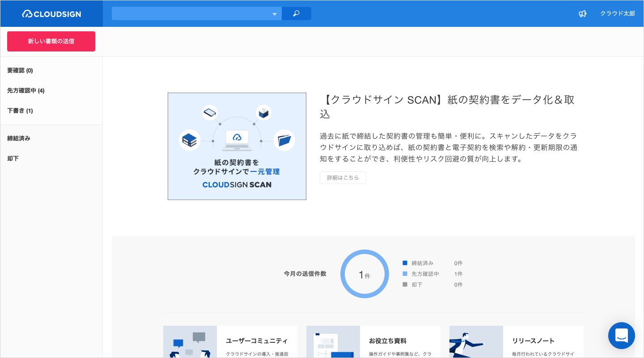
Task: Select 先方確認中 (4) in sidebar
Action: pyautogui.click(x=26, y=90)
